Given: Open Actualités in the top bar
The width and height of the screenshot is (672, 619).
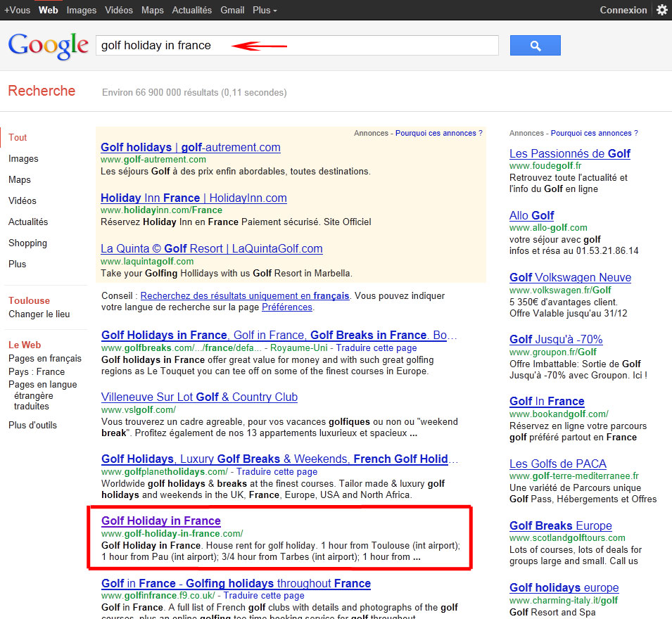Looking at the screenshot, I should tap(192, 10).
